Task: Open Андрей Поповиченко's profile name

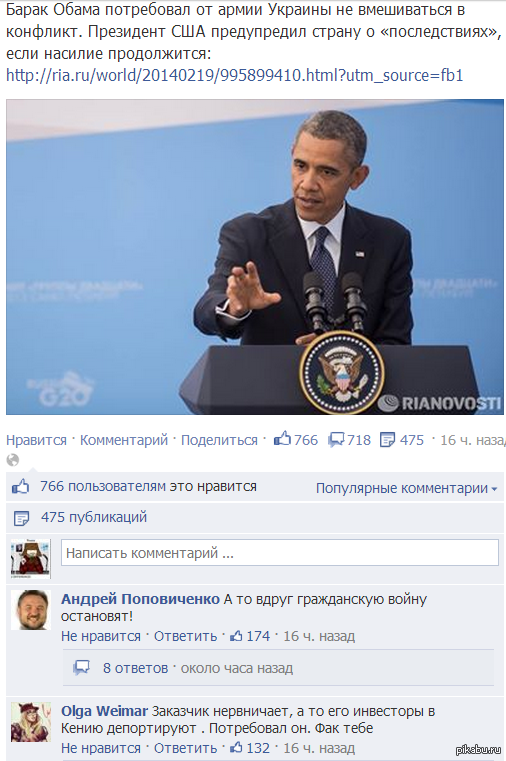Action: (x=140, y=599)
